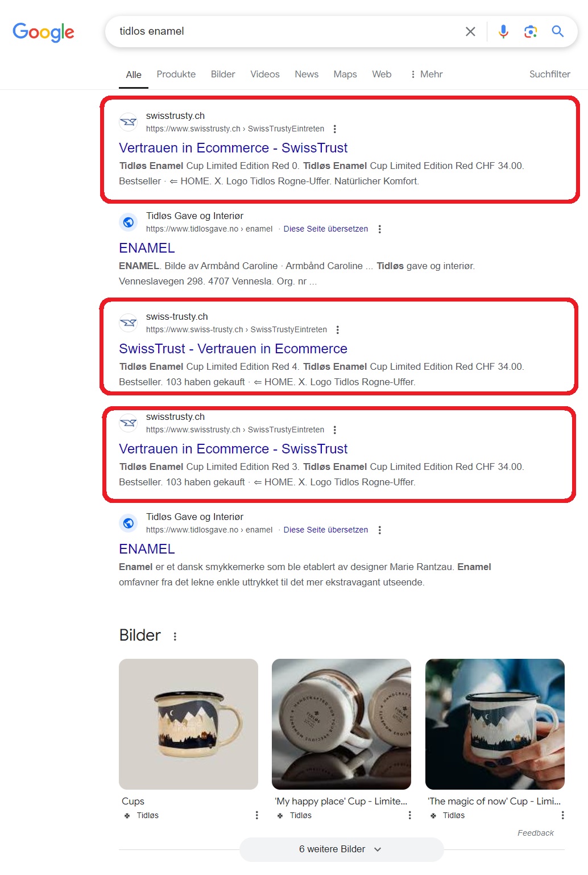This screenshot has width=588, height=875.
Task: Open three-dot menu beside Bilder heading
Action: (x=175, y=636)
